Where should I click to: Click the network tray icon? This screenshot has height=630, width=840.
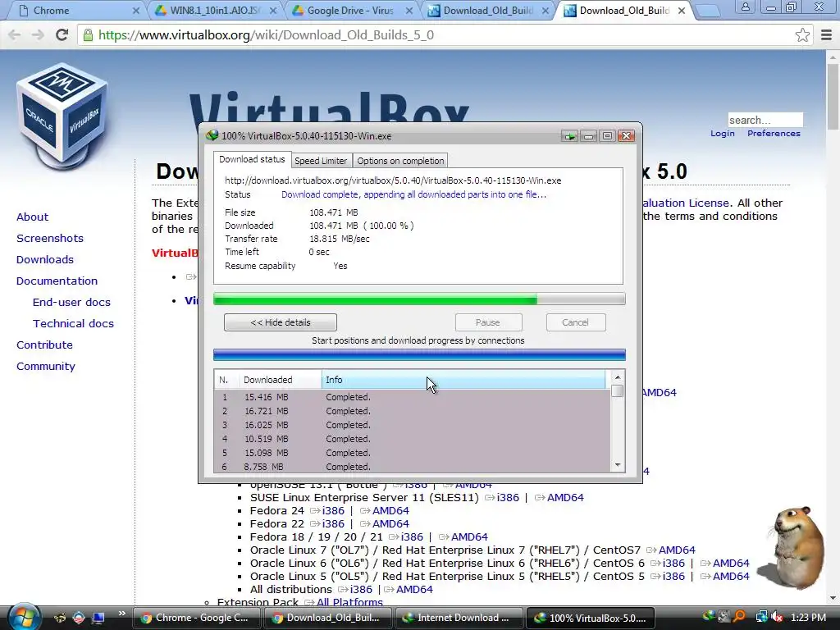click(761, 617)
